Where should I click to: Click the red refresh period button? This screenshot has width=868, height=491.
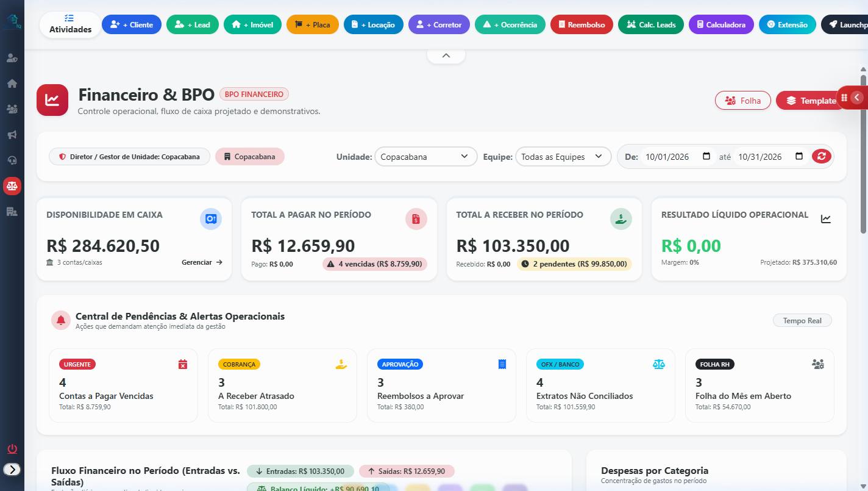click(821, 157)
